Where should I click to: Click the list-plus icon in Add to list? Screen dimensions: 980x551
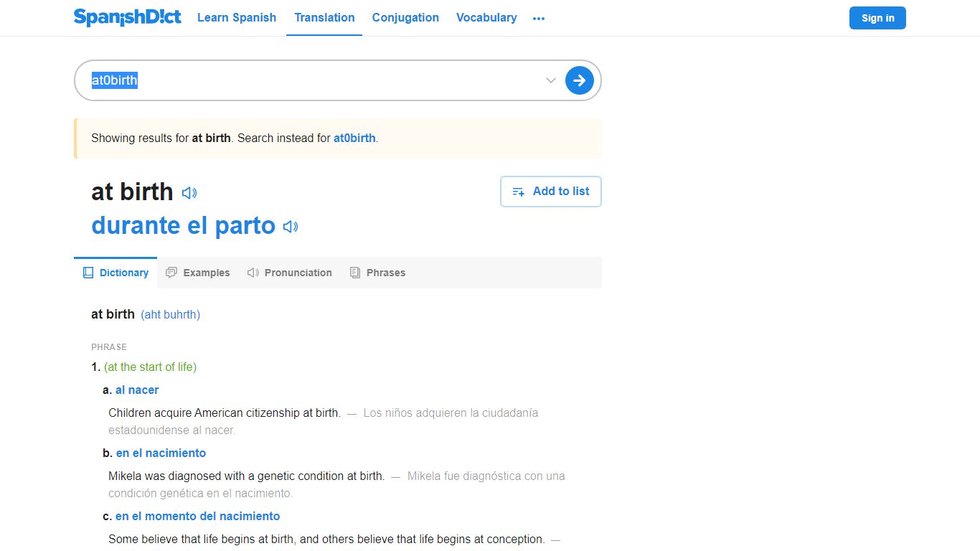[x=519, y=192]
